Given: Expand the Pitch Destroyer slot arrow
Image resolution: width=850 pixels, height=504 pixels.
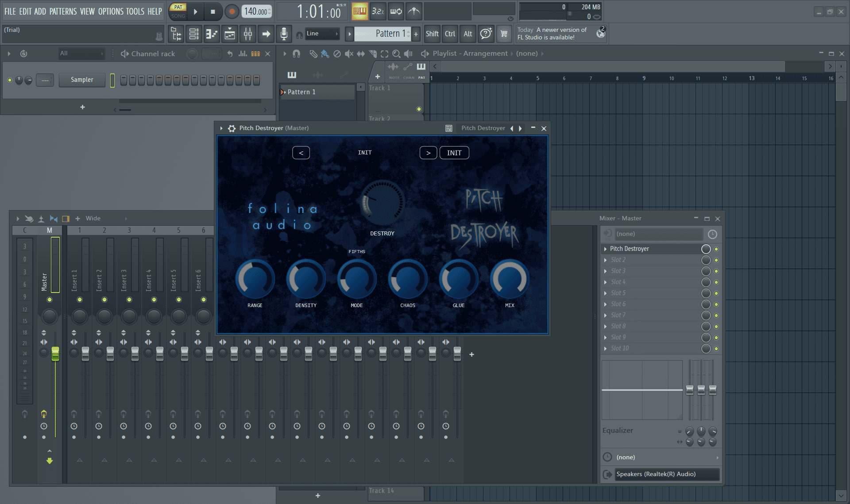Looking at the screenshot, I should coord(605,249).
